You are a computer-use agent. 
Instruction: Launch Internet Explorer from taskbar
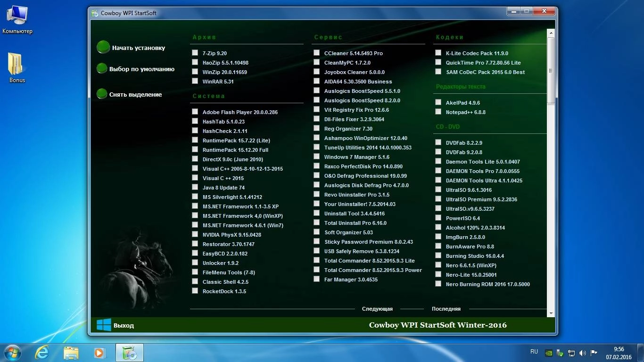pos(42,353)
